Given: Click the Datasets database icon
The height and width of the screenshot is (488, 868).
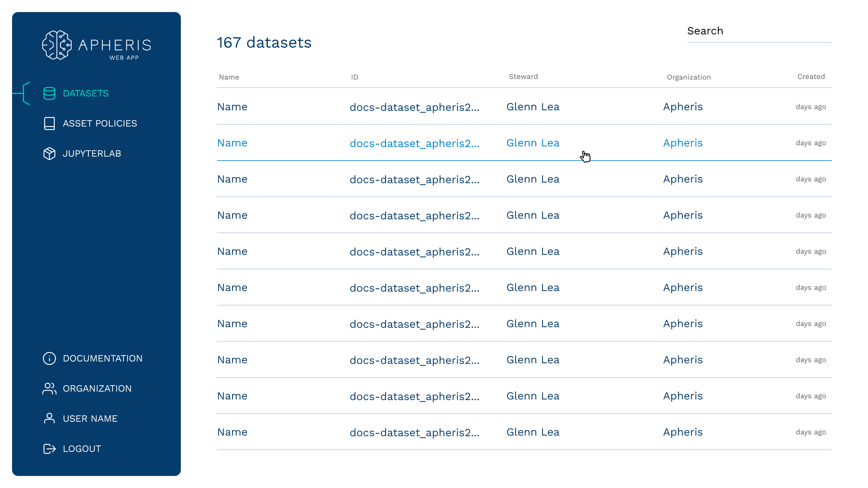Looking at the screenshot, I should (49, 93).
